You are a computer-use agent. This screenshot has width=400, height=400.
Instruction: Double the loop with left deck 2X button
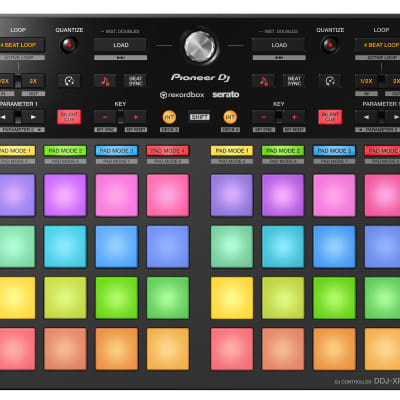[33, 81]
